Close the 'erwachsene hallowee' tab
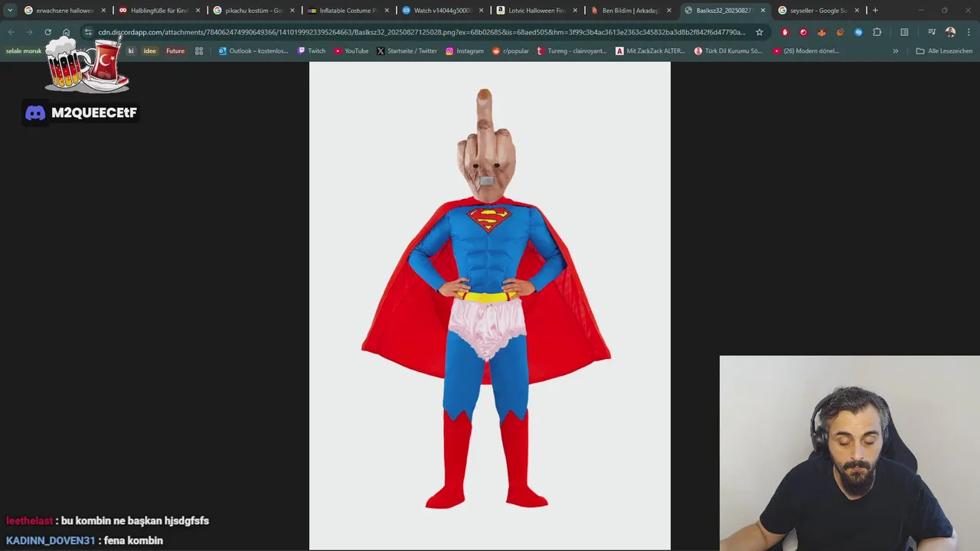The width and height of the screenshot is (980, 551). coord(103,11)
